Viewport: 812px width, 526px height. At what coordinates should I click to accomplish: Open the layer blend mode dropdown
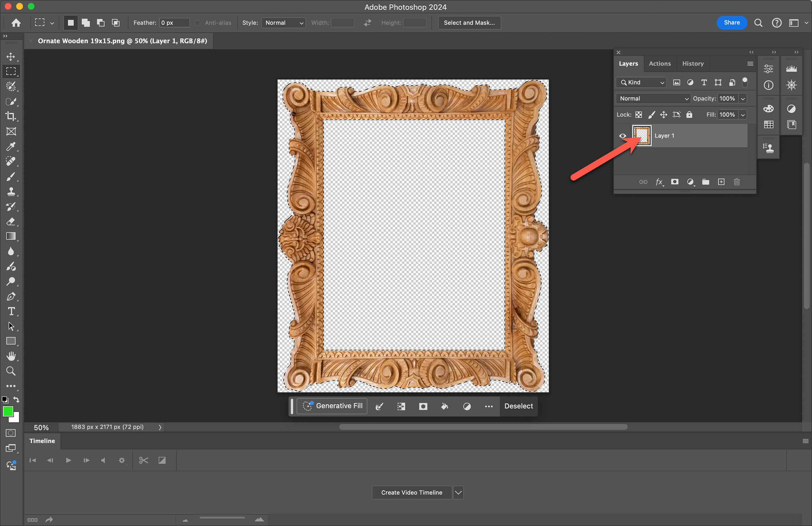click(x=653, y=99)
